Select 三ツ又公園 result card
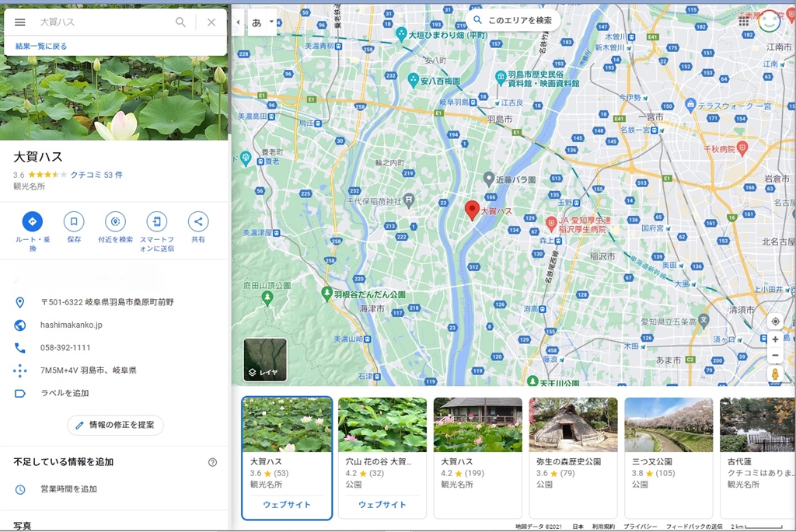The width and height of the screenshot is (796, 532). [x=669, y=458]
